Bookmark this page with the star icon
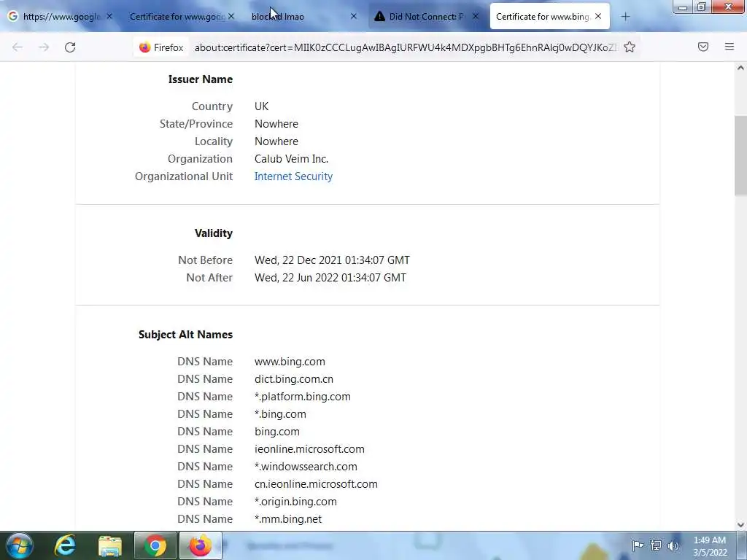 point(630,47)
